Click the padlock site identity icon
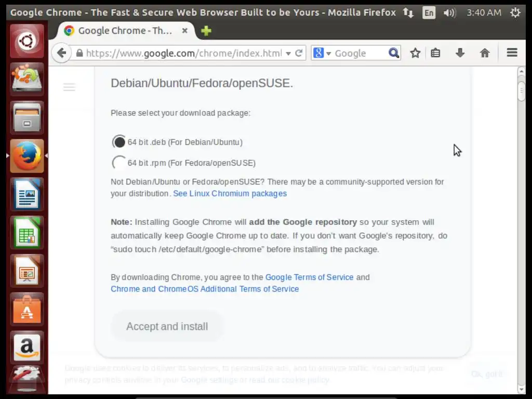Viewport: 532px width, 399px height. pyautogui.click(x=79, y=54)
